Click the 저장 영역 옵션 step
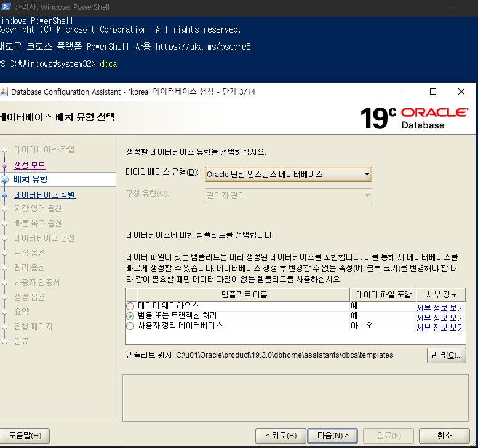 click(x=38, y=208)
